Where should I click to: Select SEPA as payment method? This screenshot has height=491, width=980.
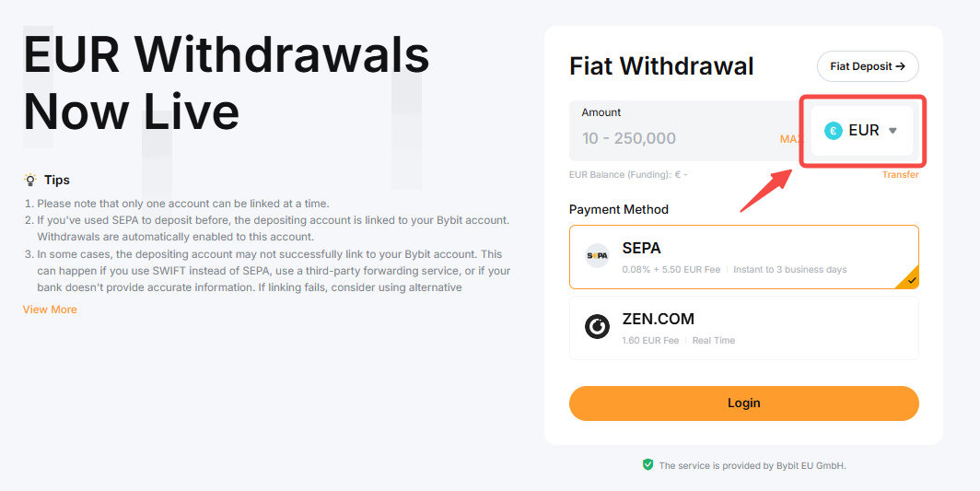tap(743, 257)
